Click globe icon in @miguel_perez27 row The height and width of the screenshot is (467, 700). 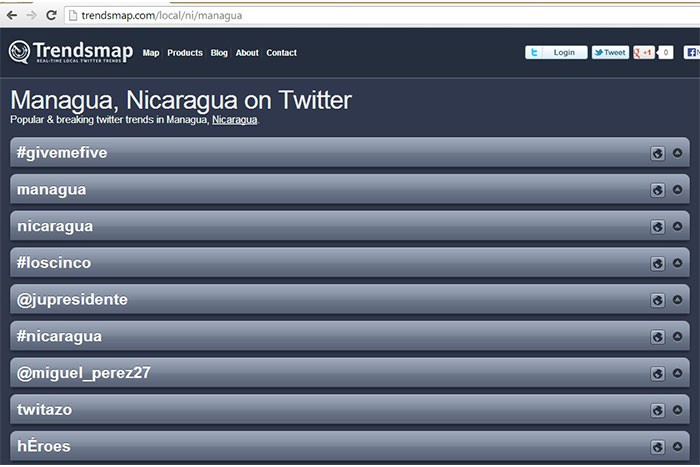pos(657,373)
